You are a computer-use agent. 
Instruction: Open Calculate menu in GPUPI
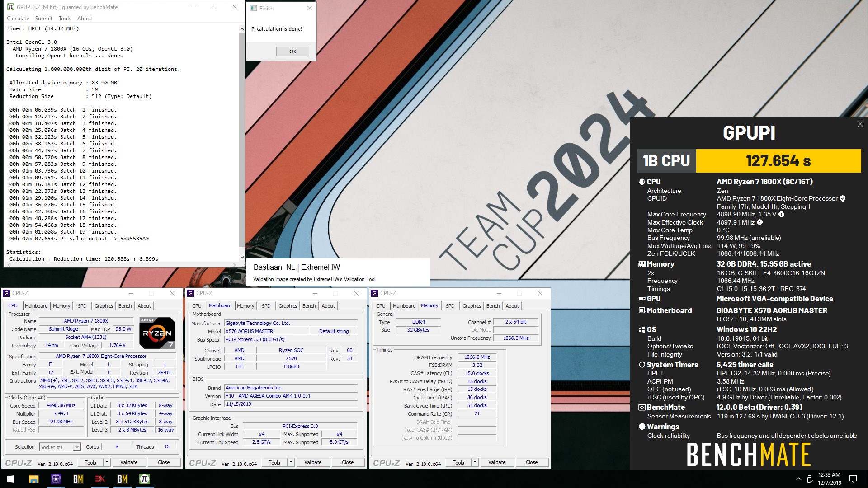tap(18, 19)
